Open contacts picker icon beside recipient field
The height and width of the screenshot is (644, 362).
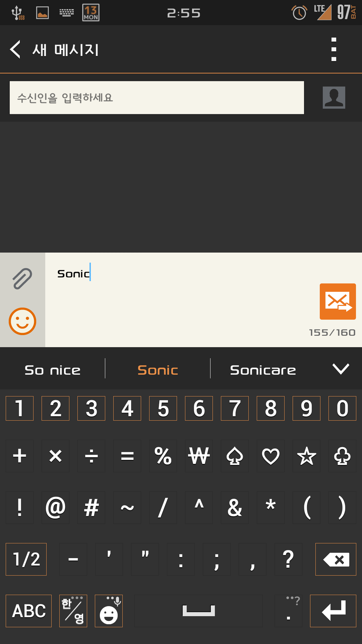tap(334, 98)
